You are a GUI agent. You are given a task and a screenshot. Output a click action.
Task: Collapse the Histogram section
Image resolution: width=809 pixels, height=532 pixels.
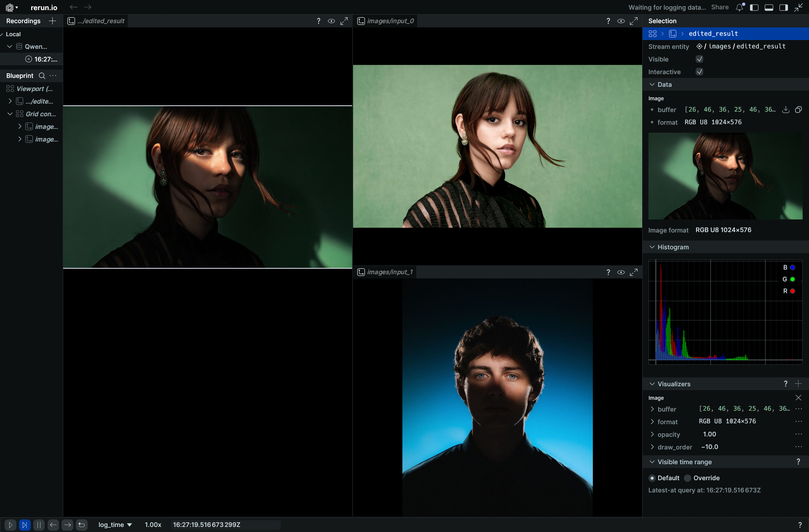(652, 247)
